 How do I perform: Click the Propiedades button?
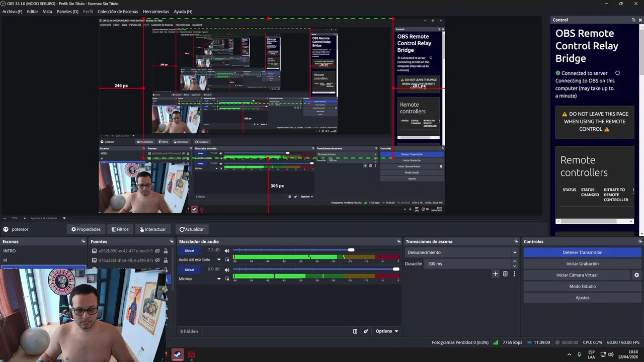(86, 229)
